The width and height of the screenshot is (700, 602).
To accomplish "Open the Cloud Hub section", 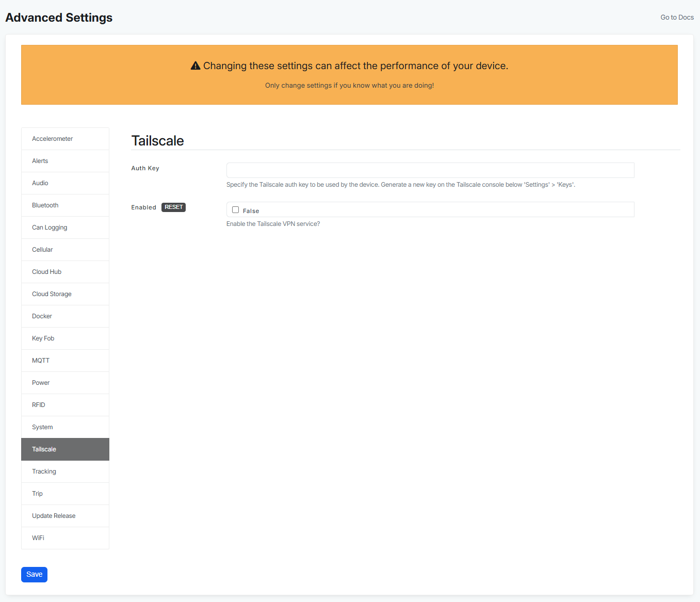I will tap(65, 272).
